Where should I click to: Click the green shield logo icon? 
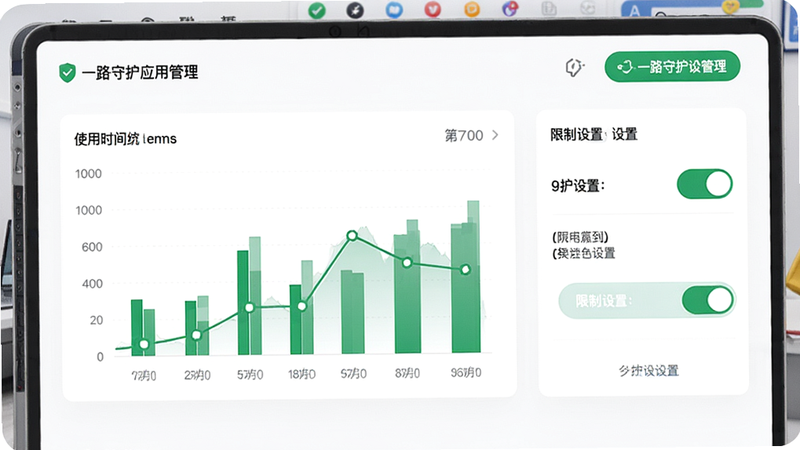tap(67, 72)
